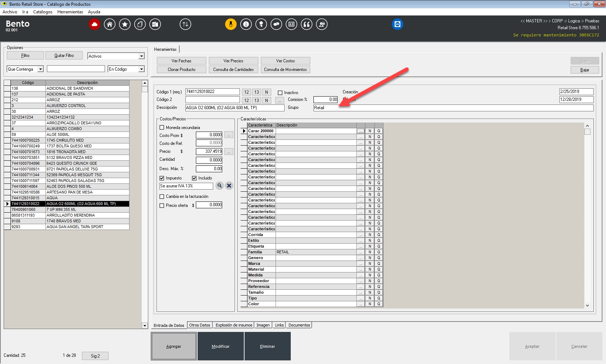
Task: Click the documents copy icon
Action: click(x=140, y=24)
